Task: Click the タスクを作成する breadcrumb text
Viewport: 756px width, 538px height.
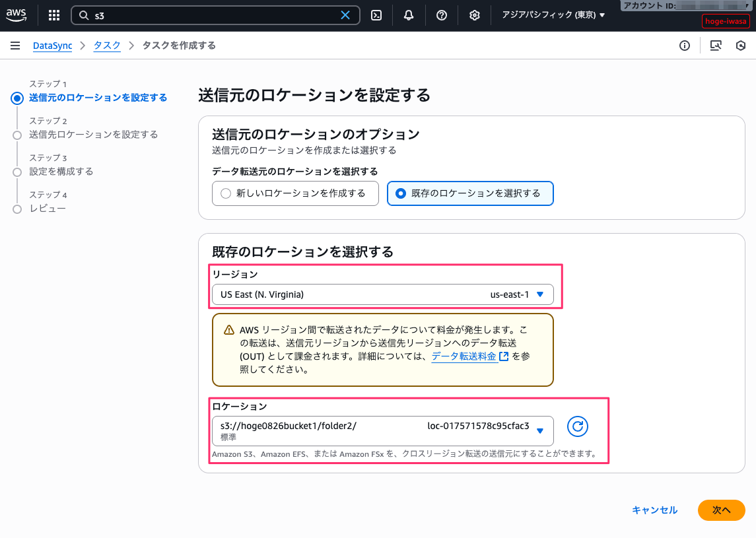Action: (179, 46)
